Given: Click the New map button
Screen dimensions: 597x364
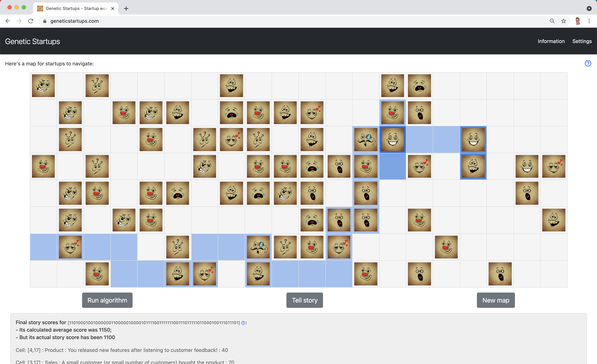Looking at the screenshot, I should (x=496, y=300).
